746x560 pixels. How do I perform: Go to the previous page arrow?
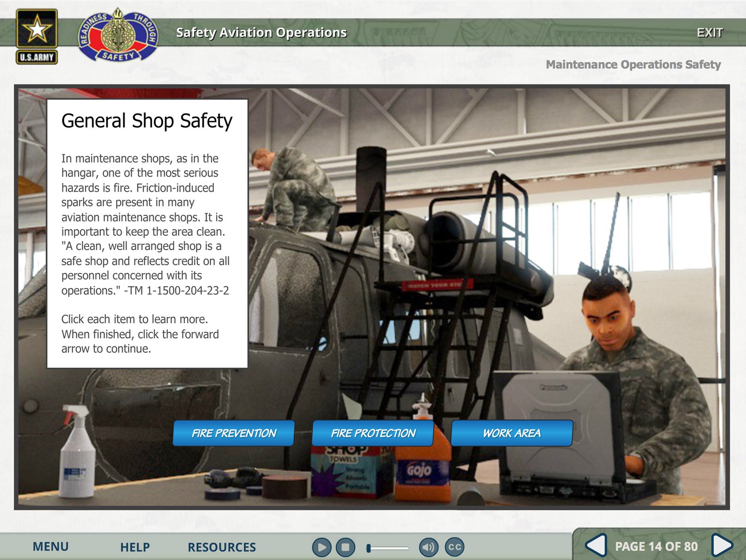coord(596,545)
